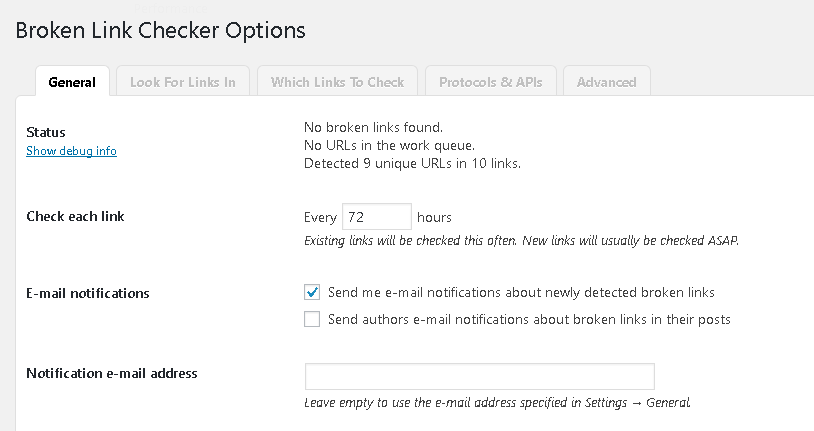This screenshot has height=431, width=814.
Task: Switch to the General tab
Action: point(72,82)
